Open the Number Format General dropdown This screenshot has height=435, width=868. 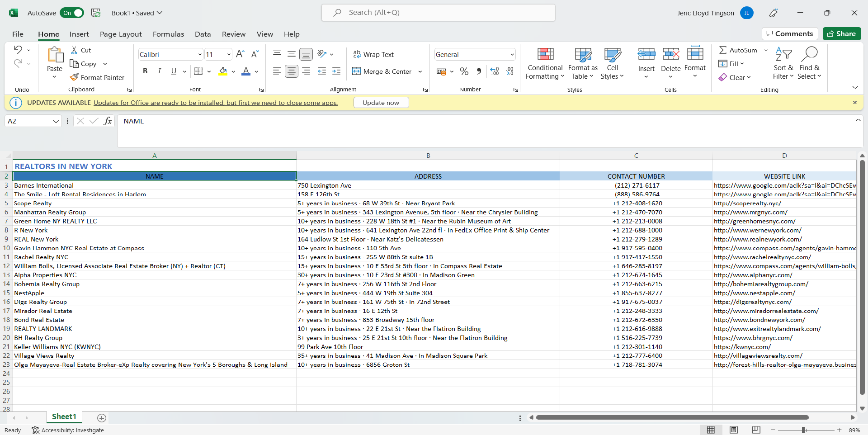(x=475, y=54)
